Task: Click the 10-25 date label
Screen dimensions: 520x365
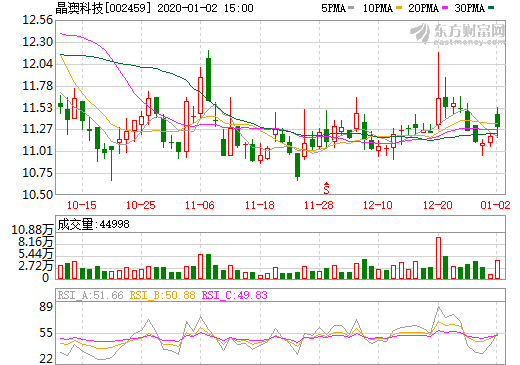Action: point(141,205)
